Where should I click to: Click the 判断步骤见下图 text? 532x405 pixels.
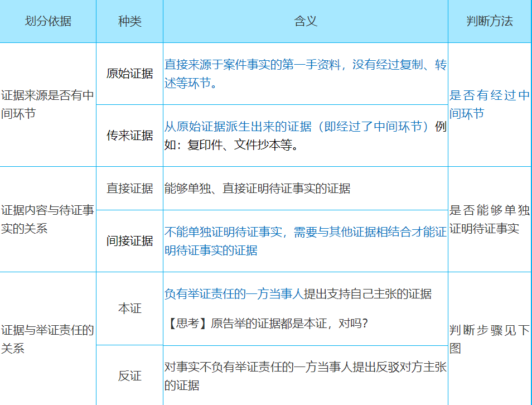[489, 339]
